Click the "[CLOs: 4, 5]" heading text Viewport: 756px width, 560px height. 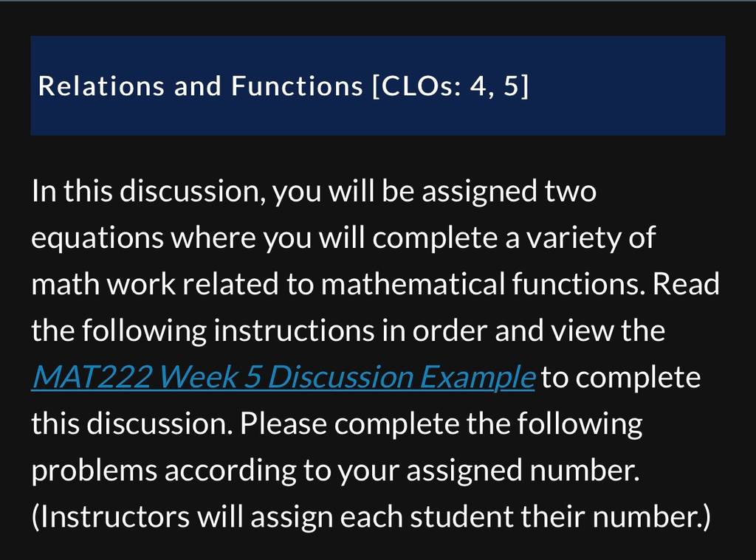pos(451,86)
